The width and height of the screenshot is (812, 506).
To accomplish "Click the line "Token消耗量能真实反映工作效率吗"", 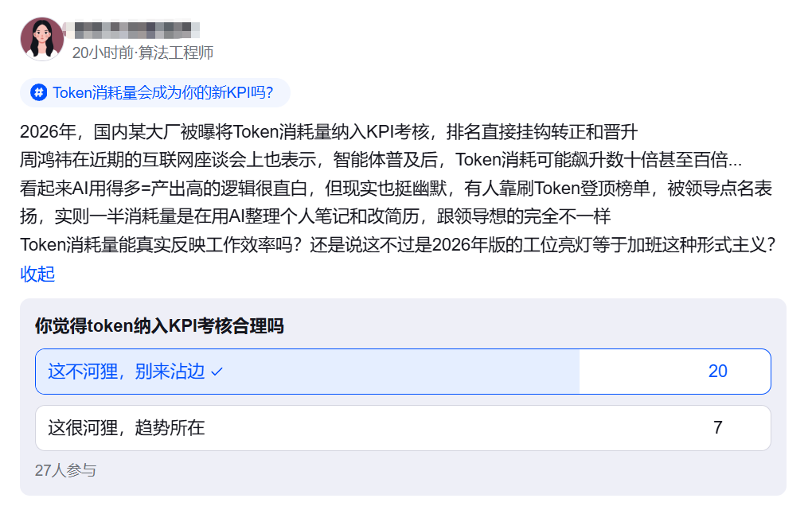I will pos(398,245).
